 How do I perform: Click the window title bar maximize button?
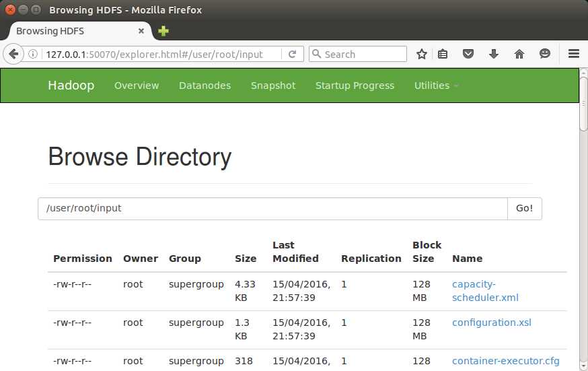pos(36,9)
